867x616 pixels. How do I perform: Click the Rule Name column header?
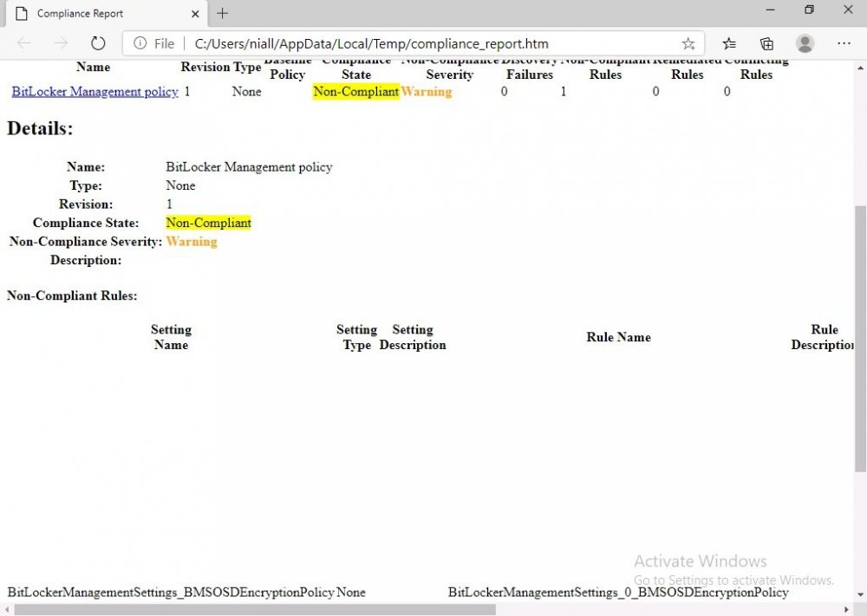pos(618,337)
